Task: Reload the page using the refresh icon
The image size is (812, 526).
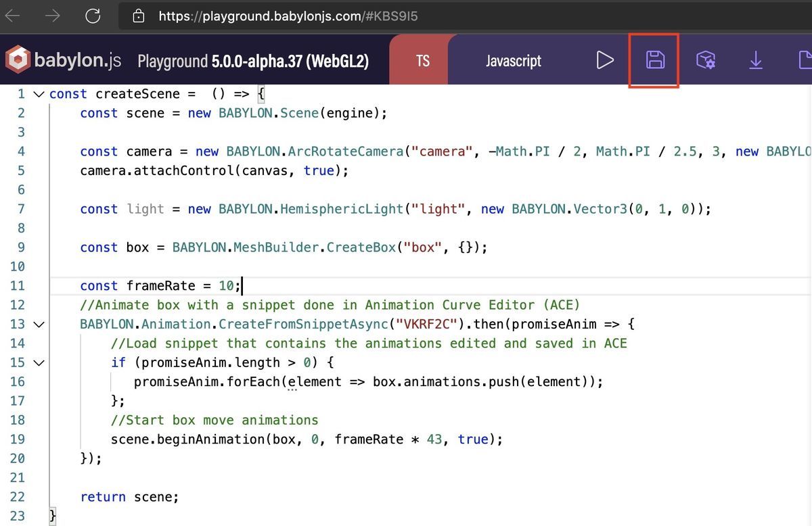Action: pos(93,16)
